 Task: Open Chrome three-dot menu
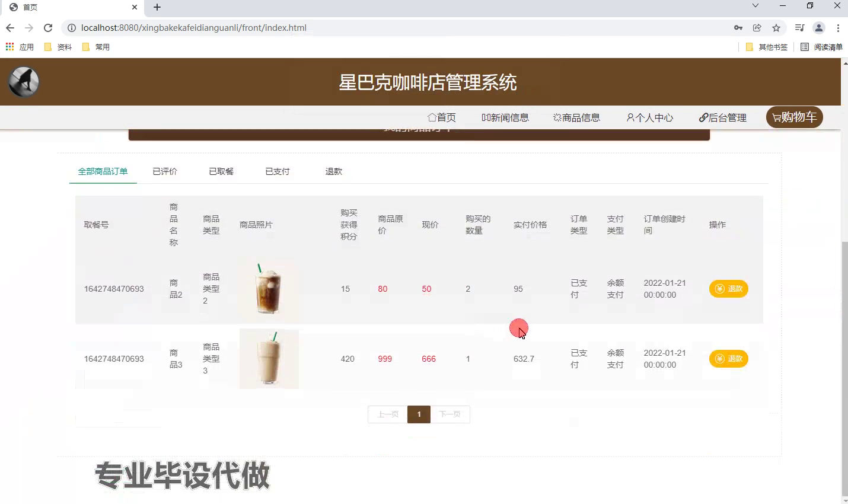coord(838,28)
